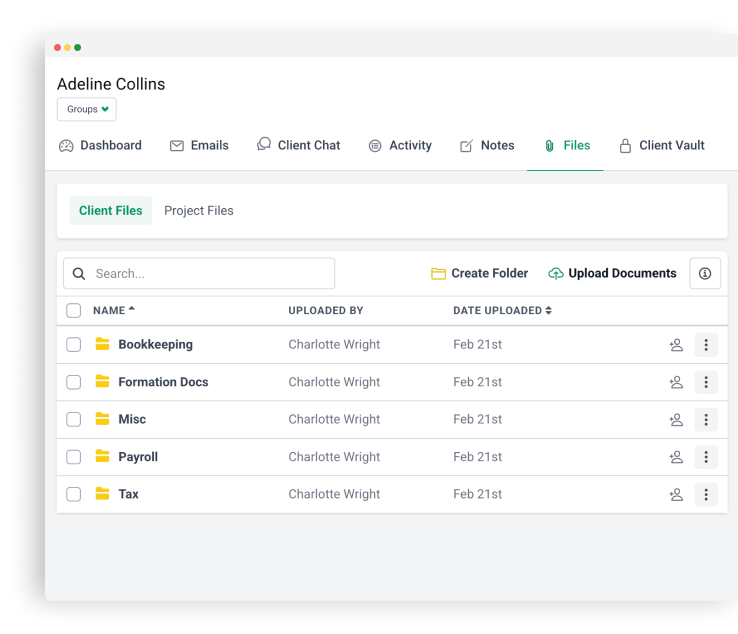
Task: Sort by the NAME column
Action: (x=114, y=311)
